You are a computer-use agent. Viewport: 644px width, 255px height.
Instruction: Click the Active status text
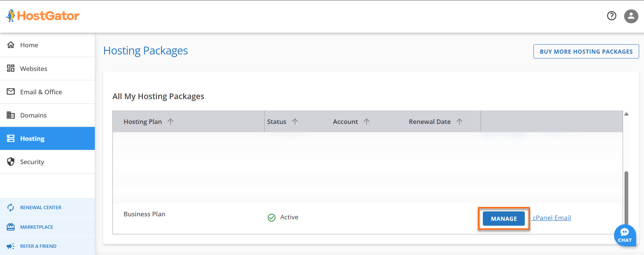coord(289,217)
